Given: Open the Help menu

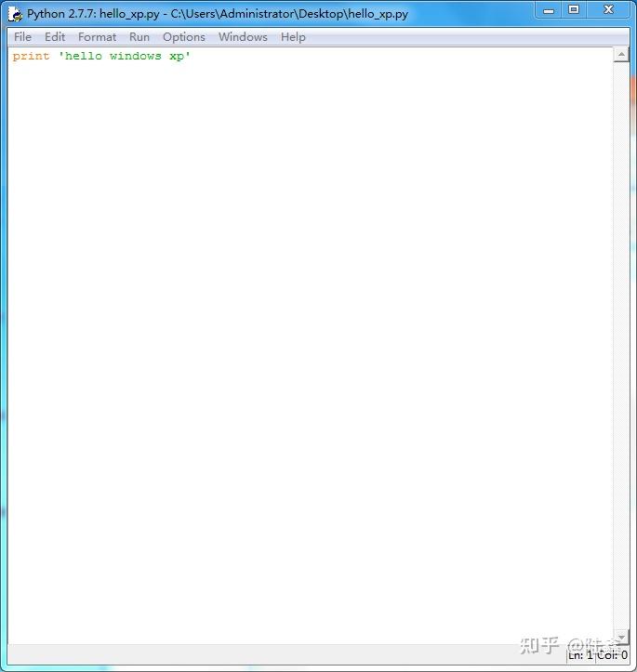Looking at the screenshot, I should click(293, 37).
